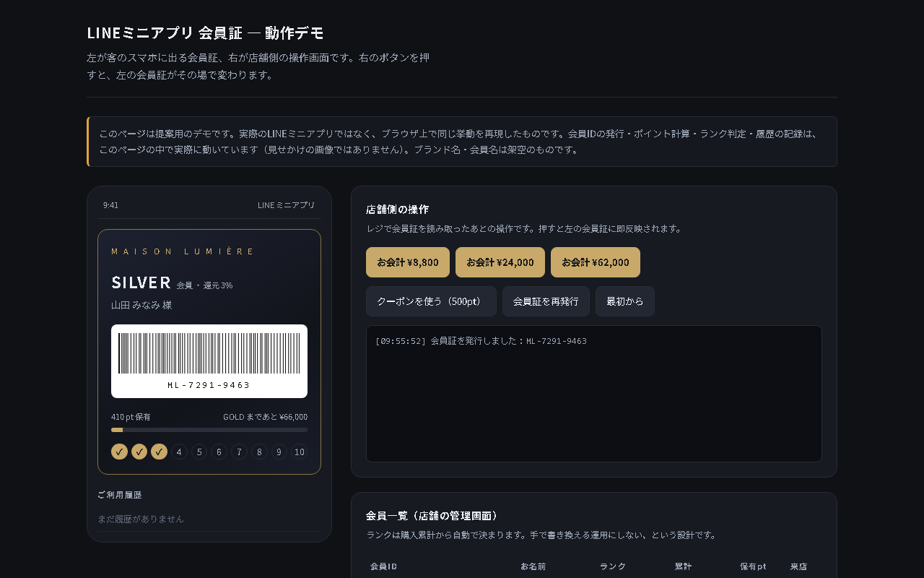Click the 来店 column header
Screen dimensions: 924x578
(x=798, y=566)
